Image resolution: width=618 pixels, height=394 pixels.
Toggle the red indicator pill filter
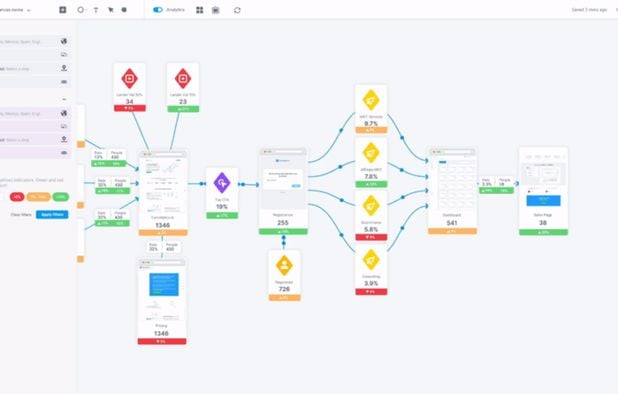(x=17, y=197)
